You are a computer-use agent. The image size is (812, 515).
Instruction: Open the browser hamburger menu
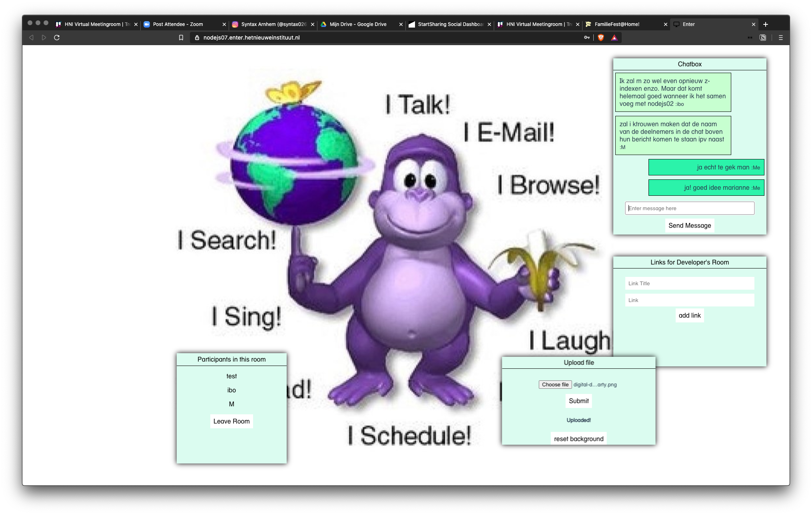coord(781,38)
